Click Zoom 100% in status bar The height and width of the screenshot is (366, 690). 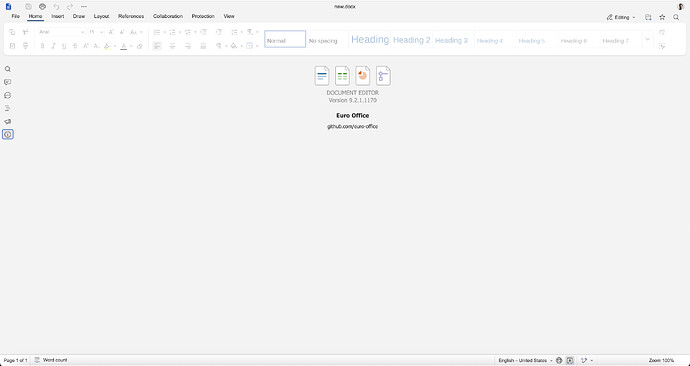pos(661,360)
